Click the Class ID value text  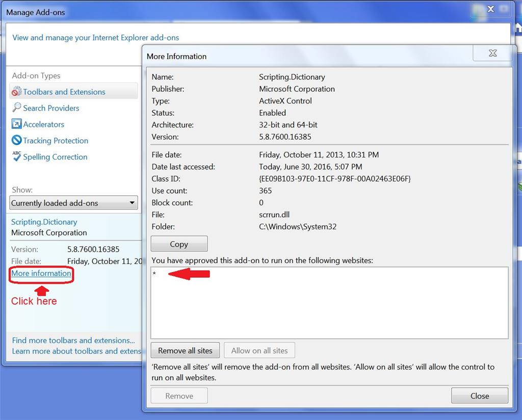(x=335, y=179)
